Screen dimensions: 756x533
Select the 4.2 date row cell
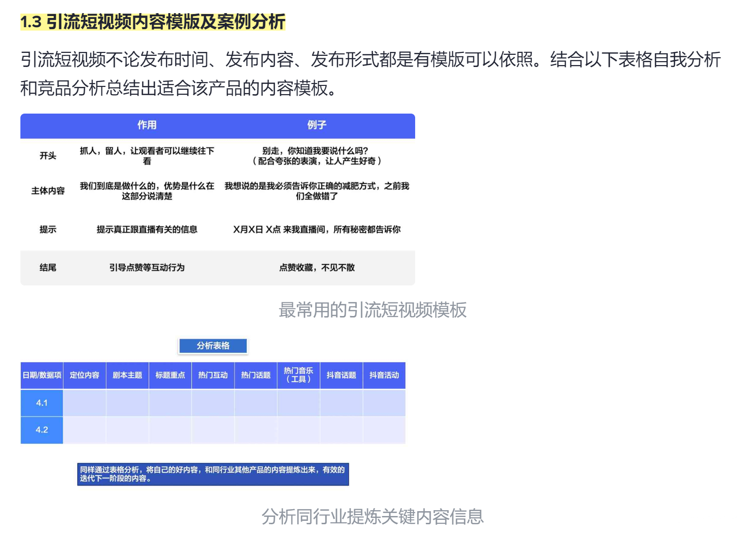(42, 430)
